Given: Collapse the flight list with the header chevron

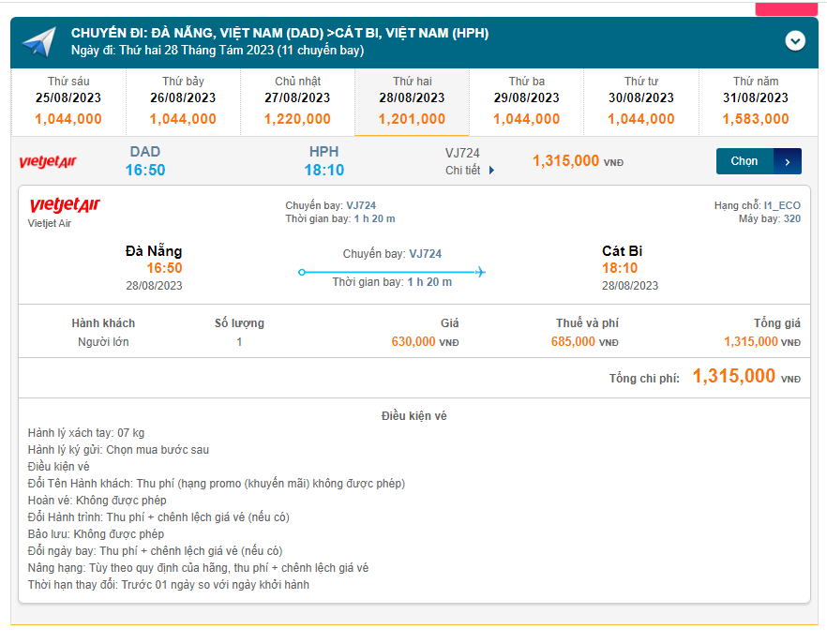Looking at the screenshot, I should [795, 41].
